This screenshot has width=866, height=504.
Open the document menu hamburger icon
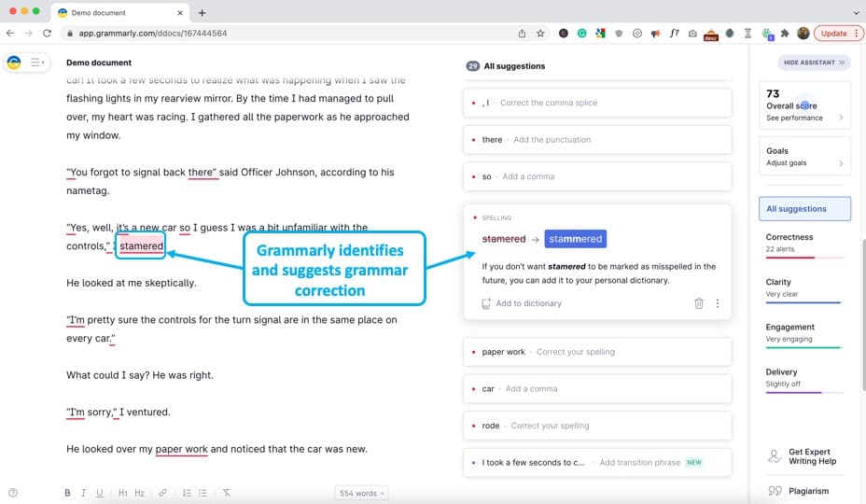[x=36, y=63]
